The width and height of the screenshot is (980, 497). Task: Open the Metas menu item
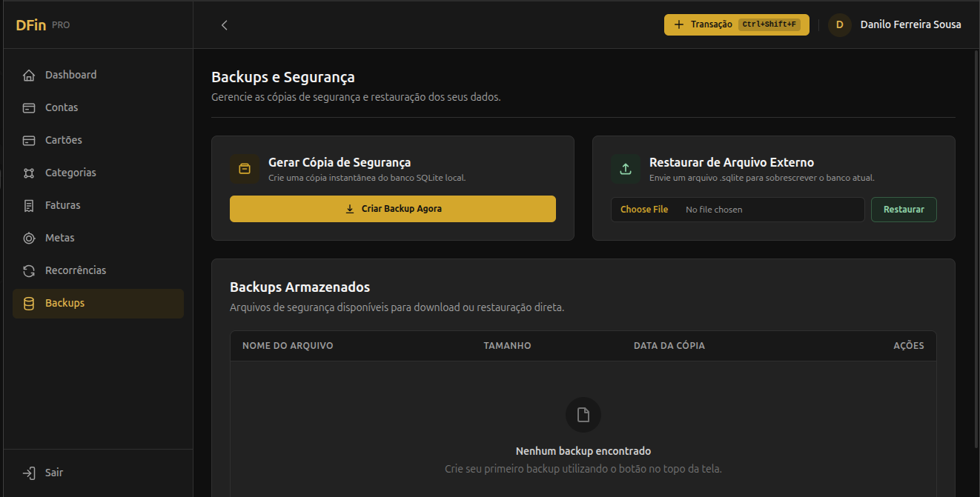click(x=98, y=238)
